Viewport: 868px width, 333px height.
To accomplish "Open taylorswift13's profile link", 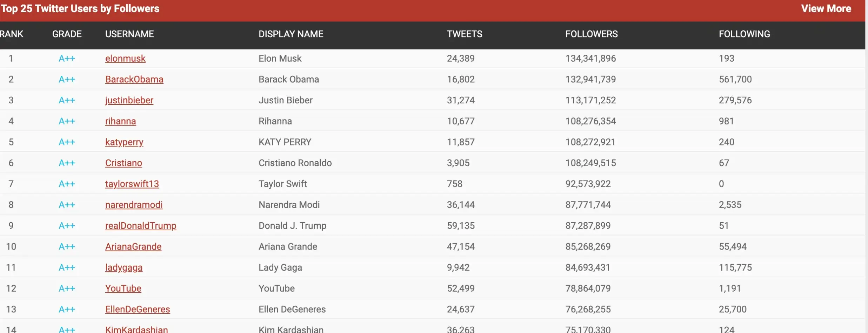I will coord(132,184).
